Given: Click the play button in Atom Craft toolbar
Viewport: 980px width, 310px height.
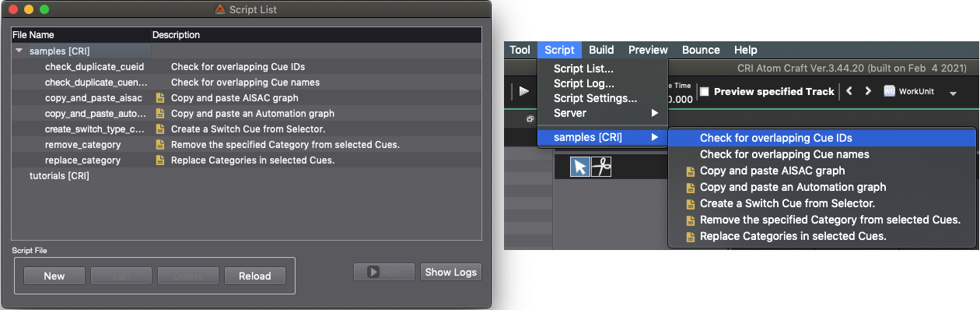Looking at the screenshot, I should pyautogui.click(x=524, y=91).
